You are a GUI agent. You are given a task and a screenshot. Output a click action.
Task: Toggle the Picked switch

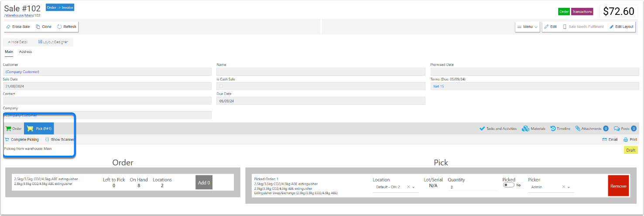point(508,185)
